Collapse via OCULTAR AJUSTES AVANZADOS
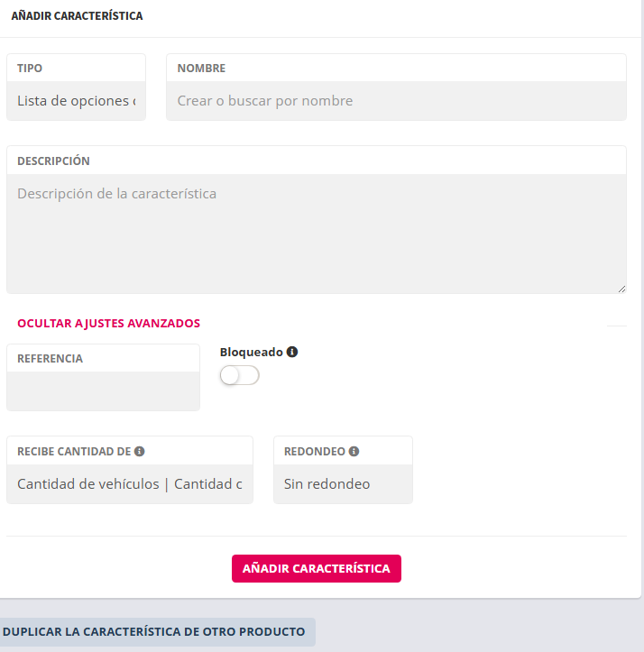The width and height of the screenshot is (644, 652). pyautogui.click(x=108, y=323)
